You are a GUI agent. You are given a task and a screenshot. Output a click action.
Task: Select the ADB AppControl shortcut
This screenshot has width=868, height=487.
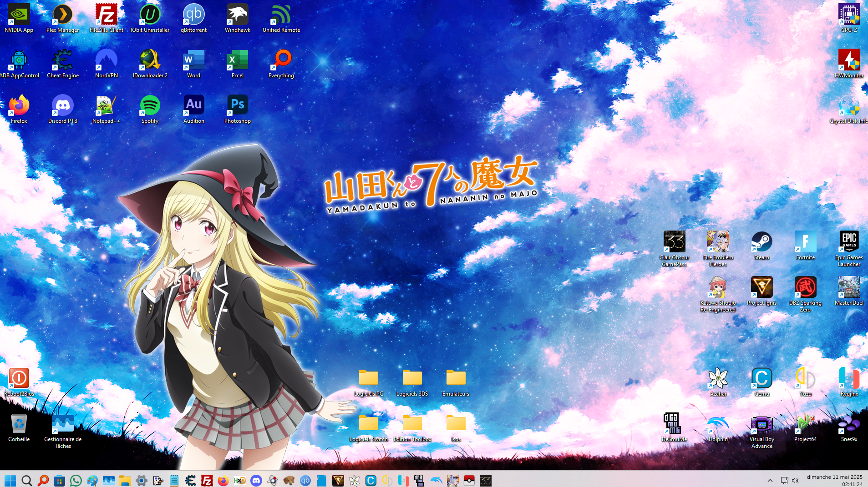click(19, 64)
